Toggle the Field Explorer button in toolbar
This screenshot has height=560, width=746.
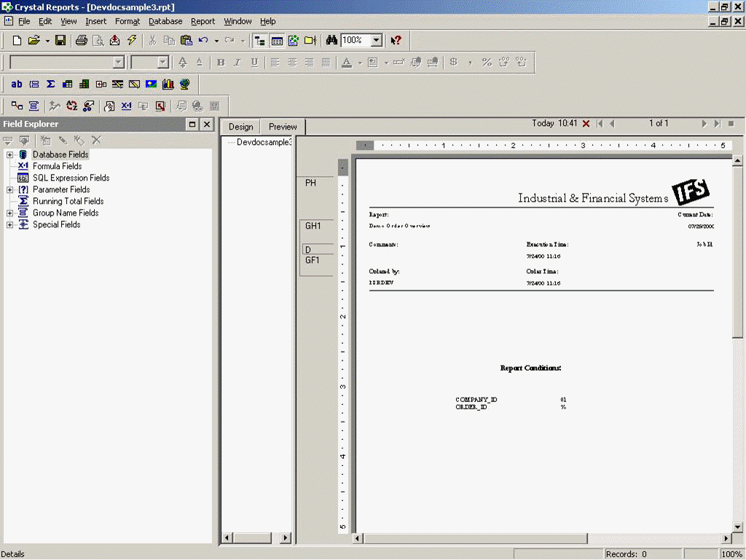[277, 41]
